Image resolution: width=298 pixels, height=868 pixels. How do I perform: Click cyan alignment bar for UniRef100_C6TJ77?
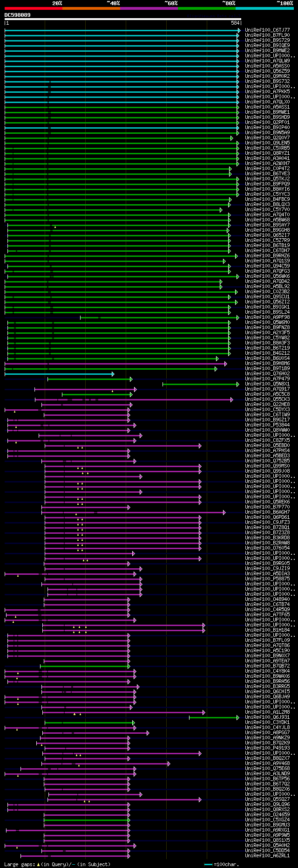122,30
